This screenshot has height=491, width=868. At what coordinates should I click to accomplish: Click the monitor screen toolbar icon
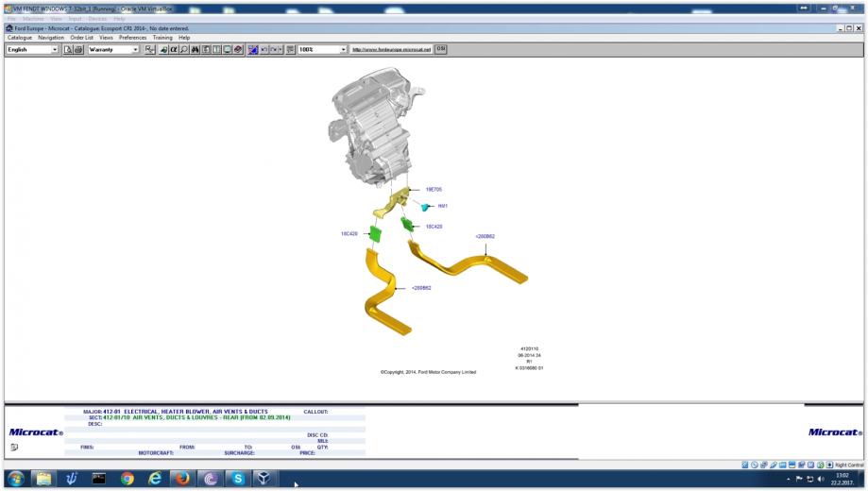click(x=228, y=49)
